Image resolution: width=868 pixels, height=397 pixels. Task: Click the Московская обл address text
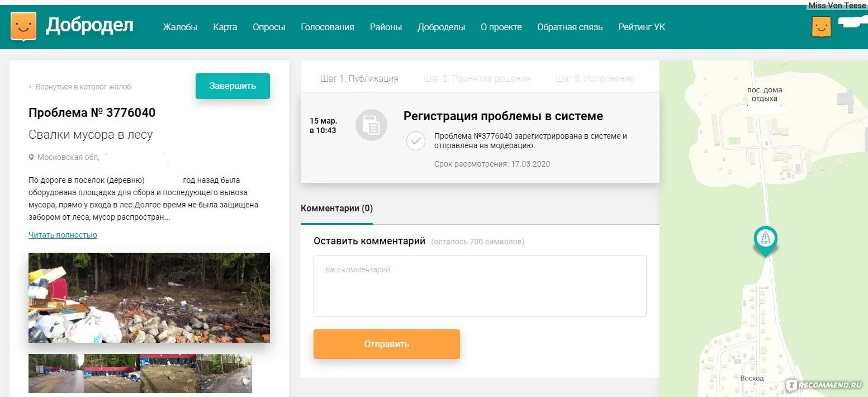tap(68, 158)
